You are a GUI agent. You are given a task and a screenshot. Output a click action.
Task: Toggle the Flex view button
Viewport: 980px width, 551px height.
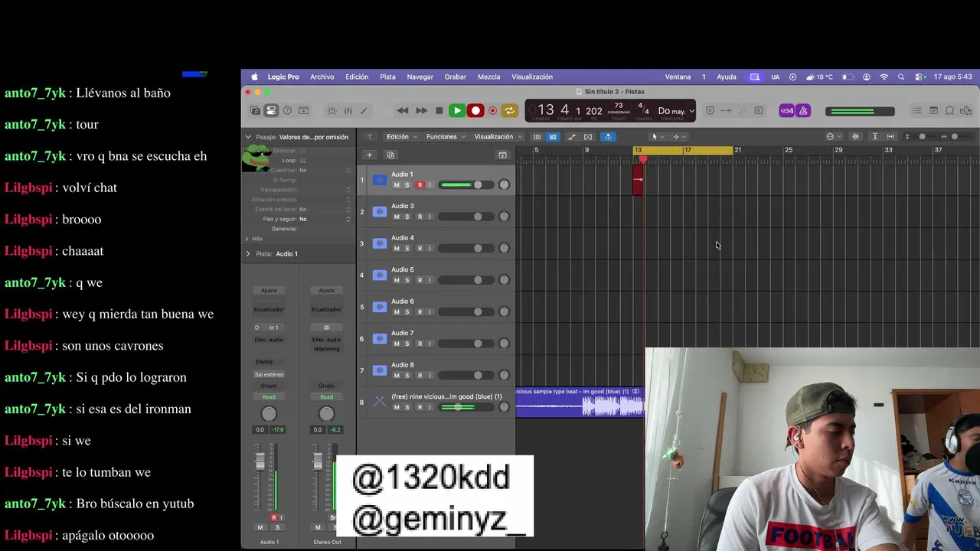(588, 137)
